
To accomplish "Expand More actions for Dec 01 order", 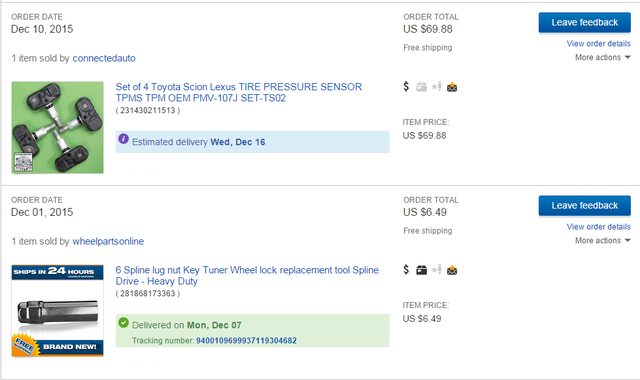I will [602, 241].
